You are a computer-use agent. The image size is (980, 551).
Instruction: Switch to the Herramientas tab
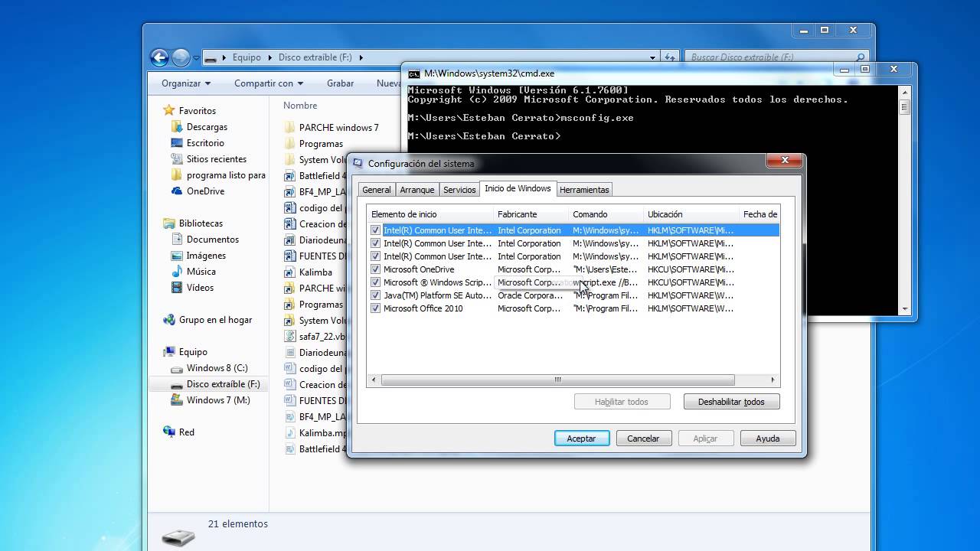[x=584, y=190]
